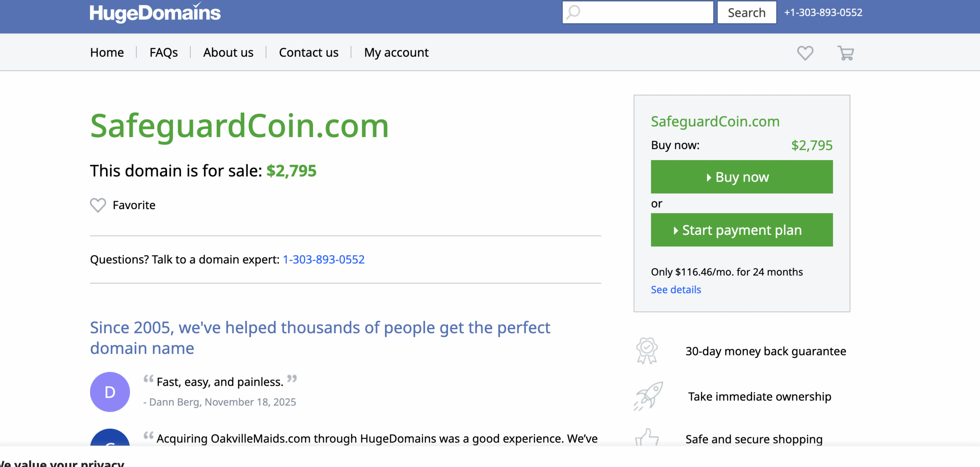Click the 30-day money back guarantee ribbon icon
Image resolution: width=980 pixels, height=467 pixels.
click(x=647, y=351)
